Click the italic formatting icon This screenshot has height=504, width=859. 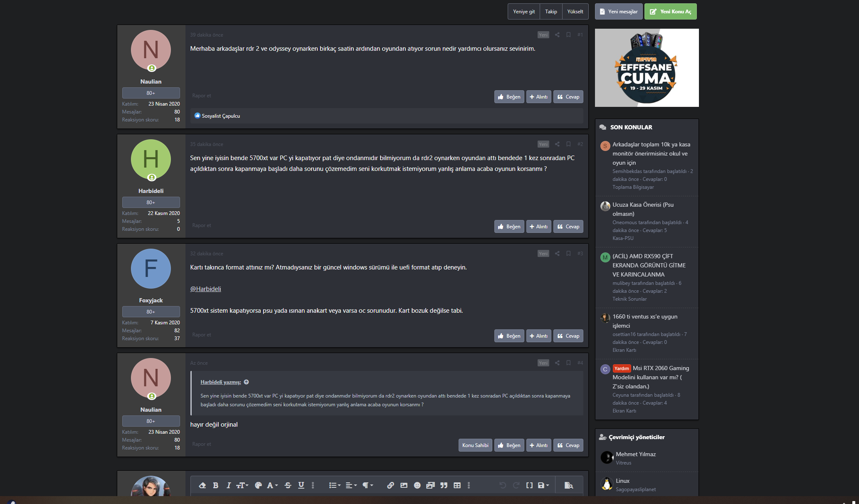tap(228, 485)
